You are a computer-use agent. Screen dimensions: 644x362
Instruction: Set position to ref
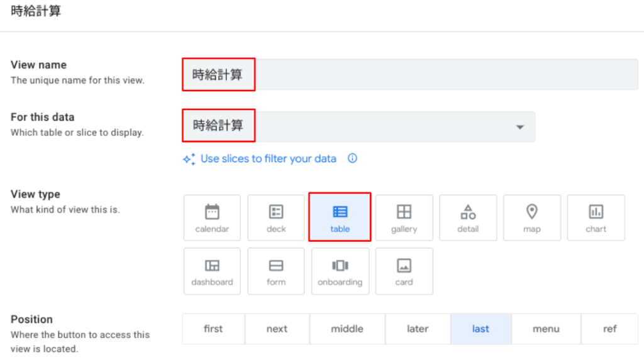tap(610, 329)
